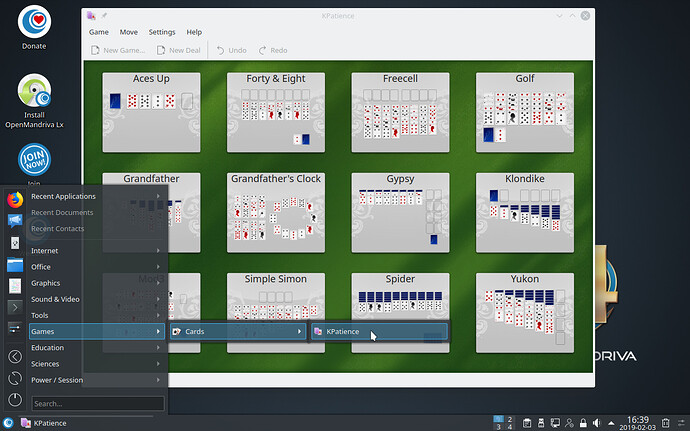Click the Join Now desktop icon

click(x=34, y=159)
